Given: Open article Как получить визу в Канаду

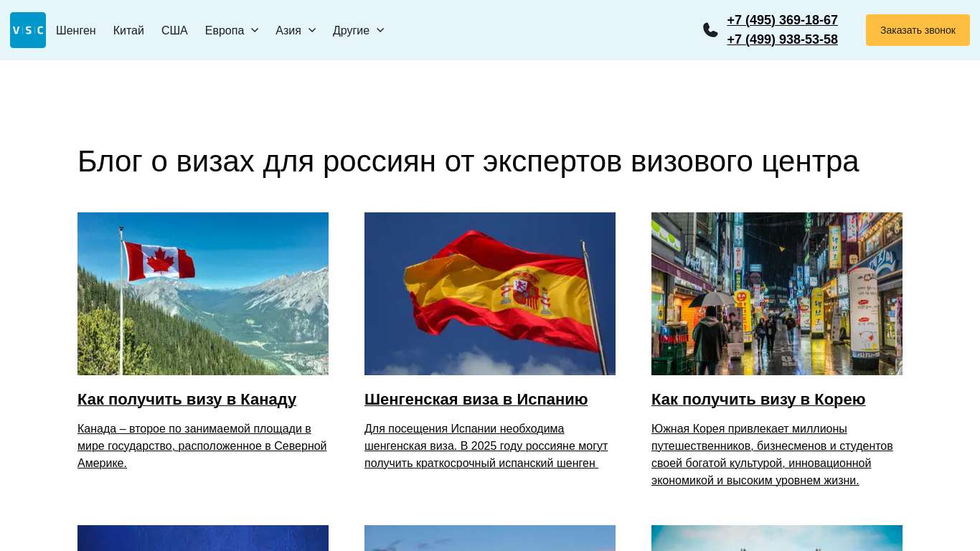Looking at the screenshot, I should click(187, 400).
